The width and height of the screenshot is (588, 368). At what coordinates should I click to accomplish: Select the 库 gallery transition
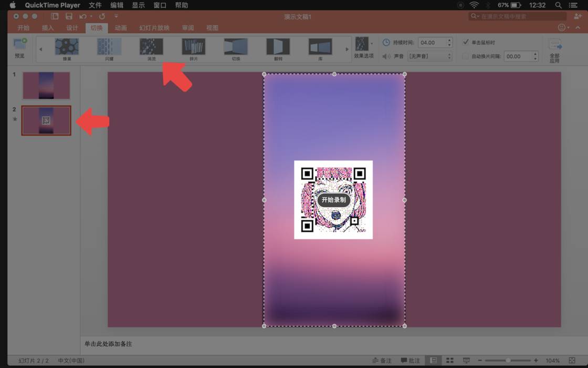pyautogui.click(x=320, y=49)
